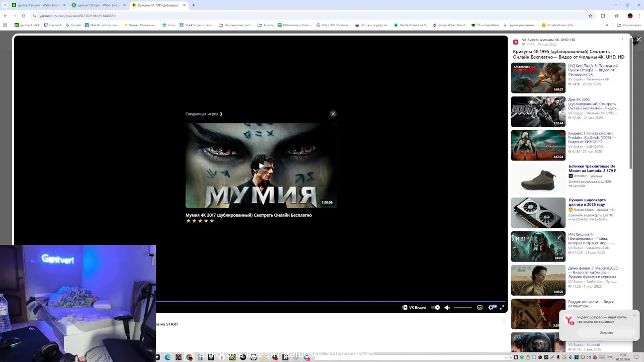Screen dimensions: 644x362
Task: Expand the Крипта bookmark folder
Action: (x=266, y=25)
